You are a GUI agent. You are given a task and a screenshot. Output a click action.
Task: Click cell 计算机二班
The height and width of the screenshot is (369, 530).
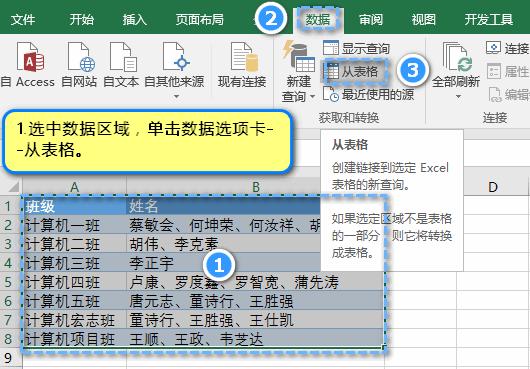[74, 244]
